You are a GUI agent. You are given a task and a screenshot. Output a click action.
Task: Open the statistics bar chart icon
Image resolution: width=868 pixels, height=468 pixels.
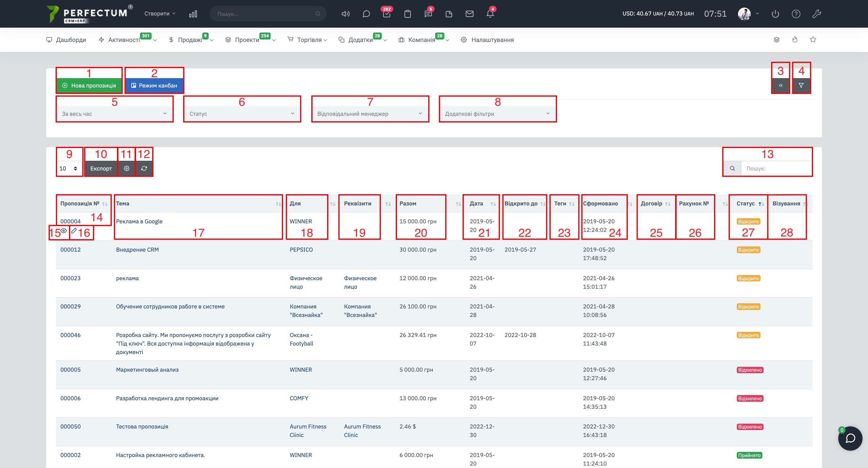193,14
